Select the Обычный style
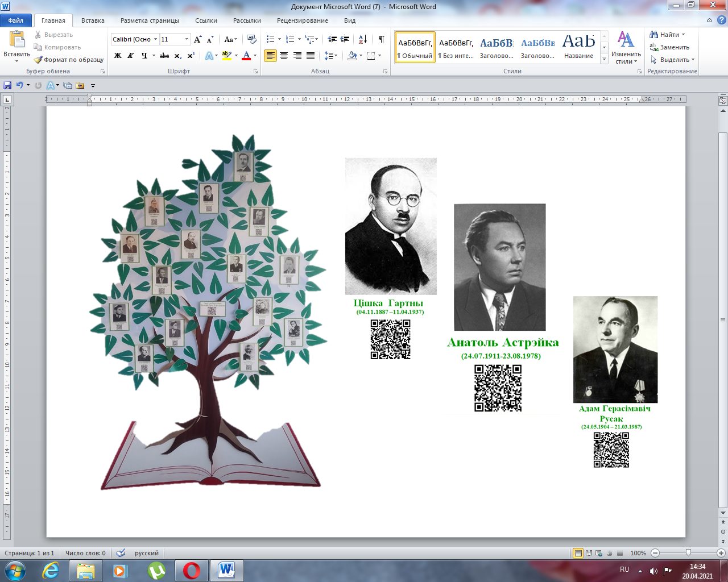The height and width of the screenshot is (582, 728). (x=415, y=47)
